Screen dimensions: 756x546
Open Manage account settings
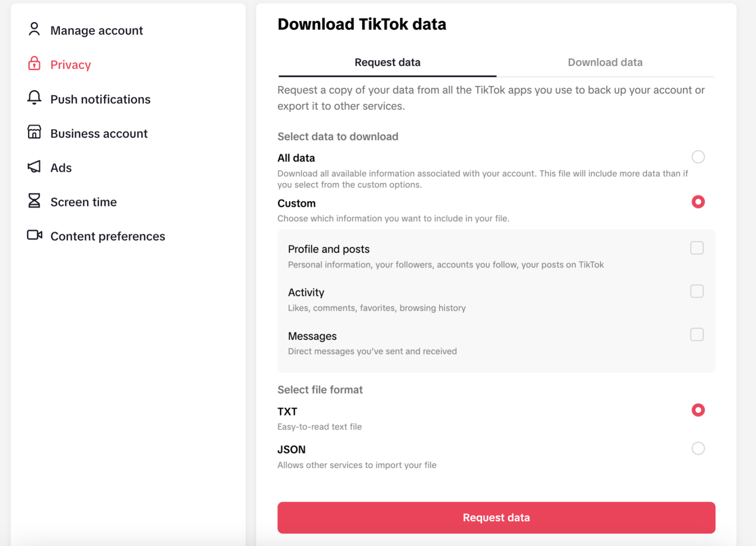click(96, 30)
